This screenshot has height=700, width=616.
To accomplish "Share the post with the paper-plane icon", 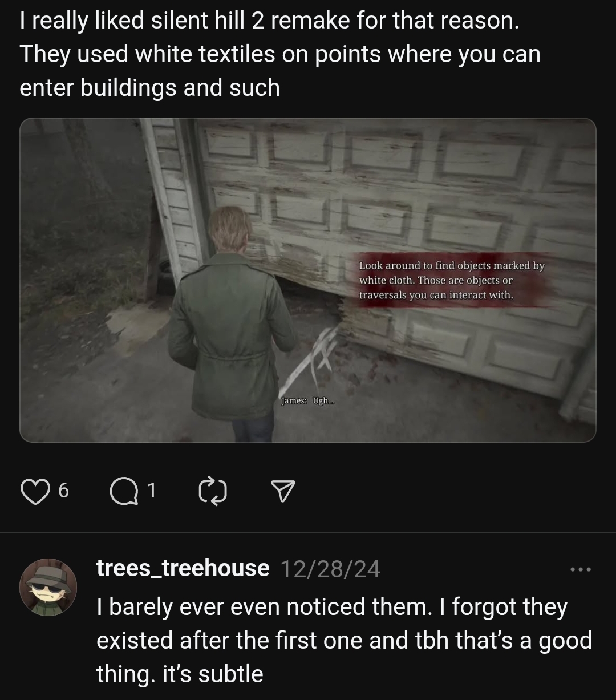I will [x=282, y=491].
